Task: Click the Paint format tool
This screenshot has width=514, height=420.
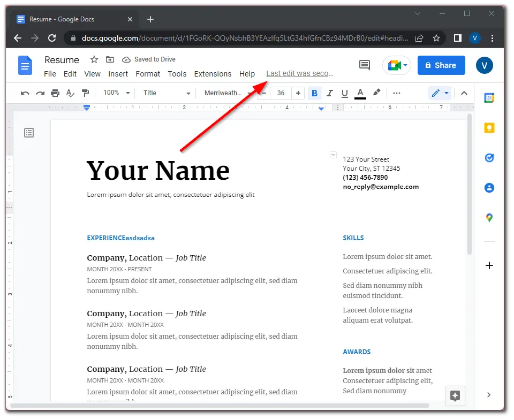Action: [85, 93]
